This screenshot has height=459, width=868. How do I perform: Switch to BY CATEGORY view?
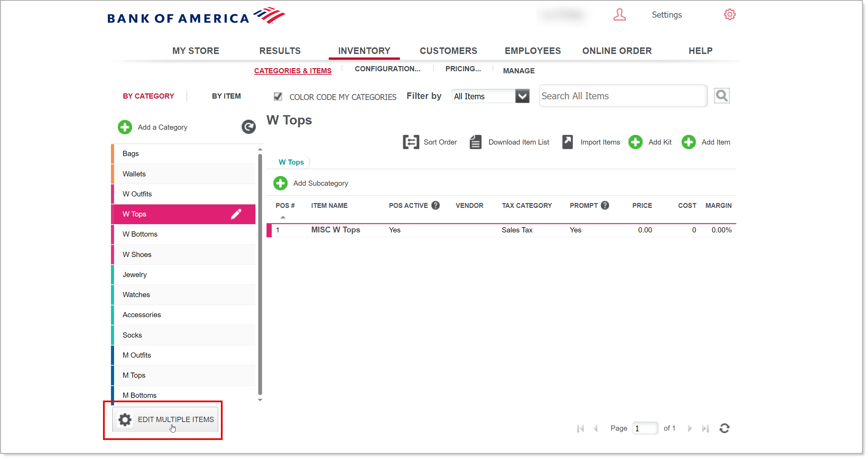pyautogui.click(x=148, y=96)
